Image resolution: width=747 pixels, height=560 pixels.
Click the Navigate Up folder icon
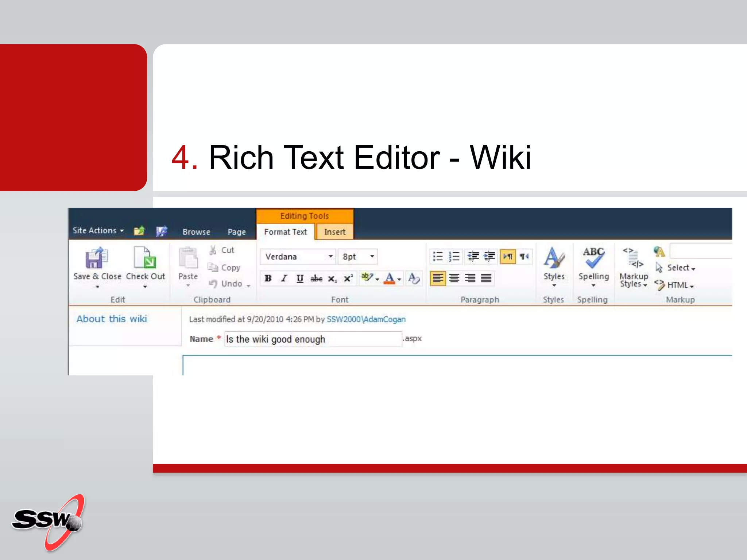(139, 231)
